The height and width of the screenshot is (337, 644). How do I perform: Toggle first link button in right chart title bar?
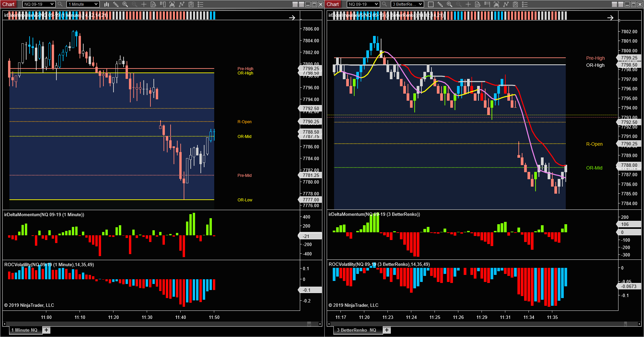(x=614, y=4)
